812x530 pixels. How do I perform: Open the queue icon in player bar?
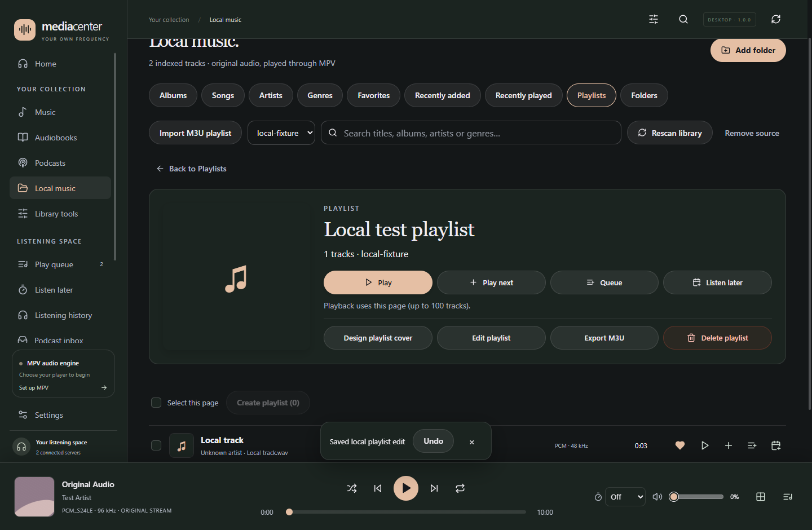click(x=788, y=497)
